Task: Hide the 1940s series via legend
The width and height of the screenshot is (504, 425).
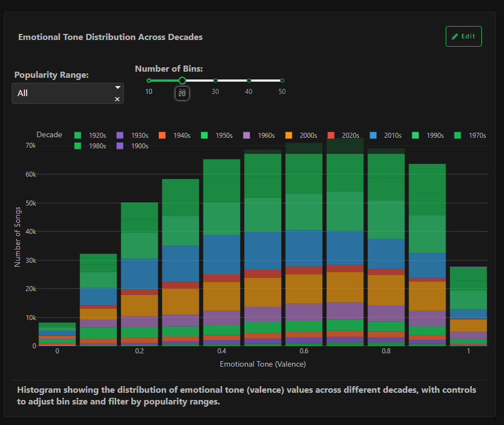Action: pyautogui.click(x=174, y=135)
